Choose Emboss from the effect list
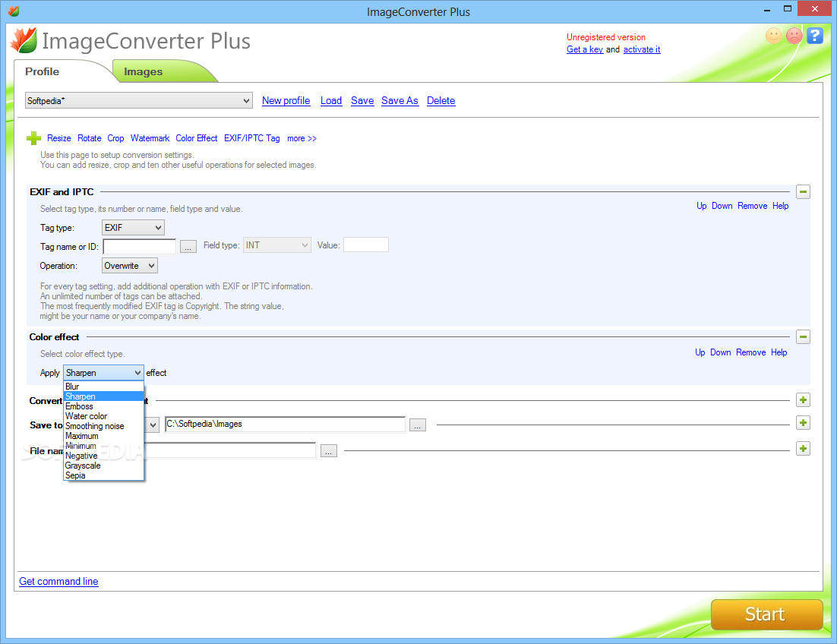837x644 pixels. pyautogui.click(x=103, y=406)
